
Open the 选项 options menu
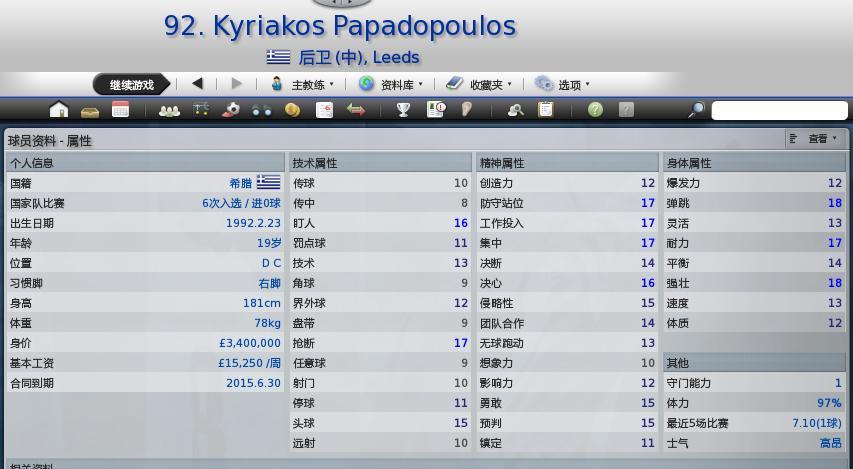click(x=562, y=85)
